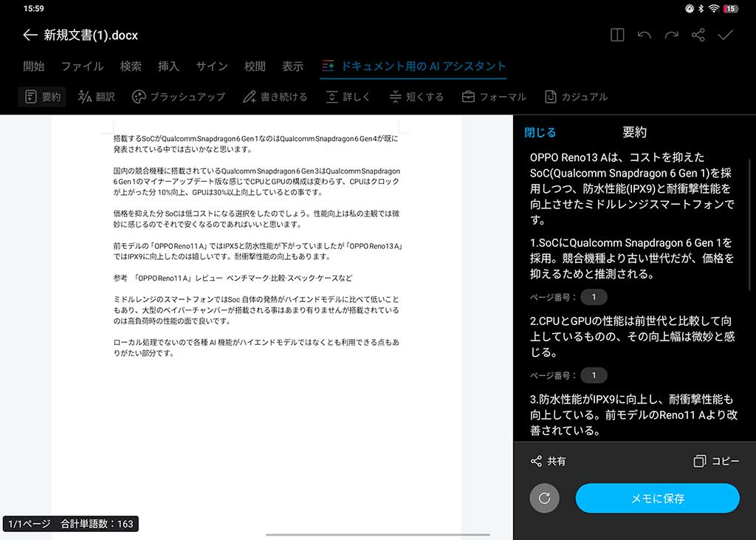Select the 翻訳 translate tool
The width and height of the screenshot is (756, 540).
point(97,97)
